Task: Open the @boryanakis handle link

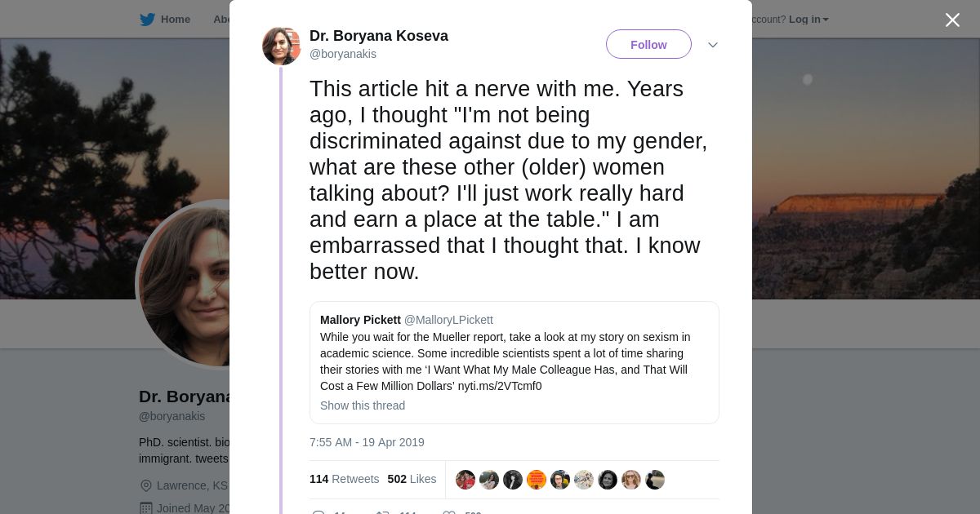Action: pos(343,54)
